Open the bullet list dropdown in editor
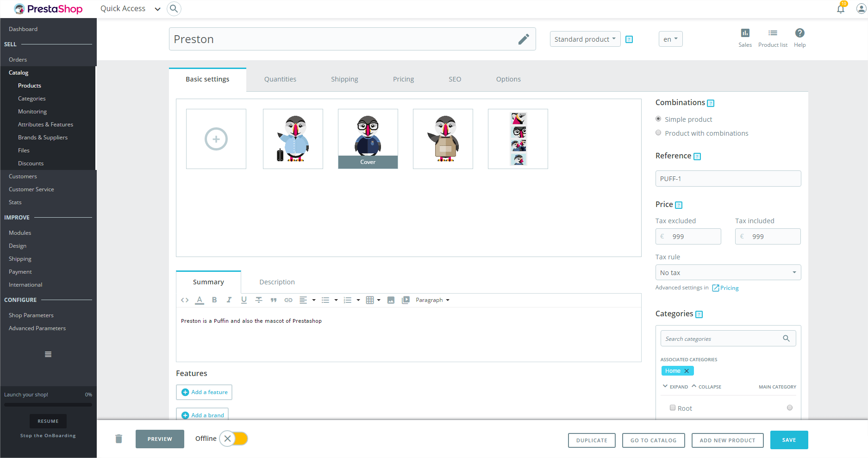The image size is (868, 458). tap(330, 300)
